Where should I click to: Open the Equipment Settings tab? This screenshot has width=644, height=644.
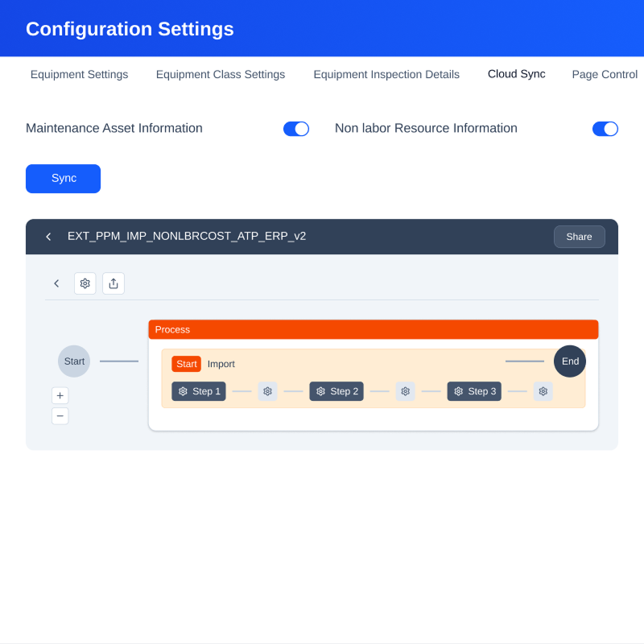click(79, 75)
